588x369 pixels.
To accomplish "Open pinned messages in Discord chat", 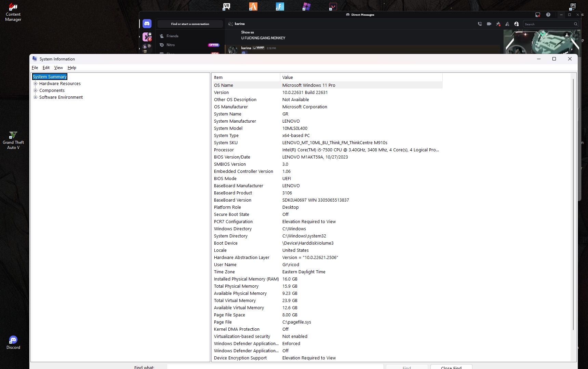I will 498,24.
